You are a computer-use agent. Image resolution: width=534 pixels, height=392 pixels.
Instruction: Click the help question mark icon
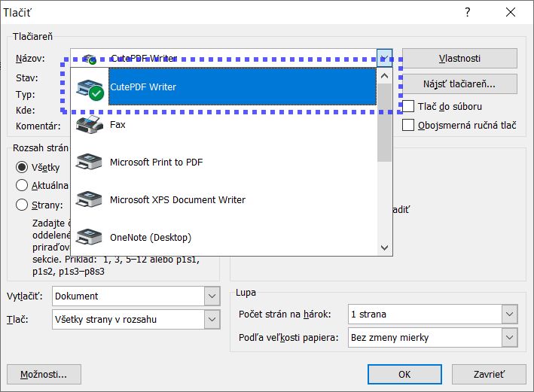tap(468, 12)
